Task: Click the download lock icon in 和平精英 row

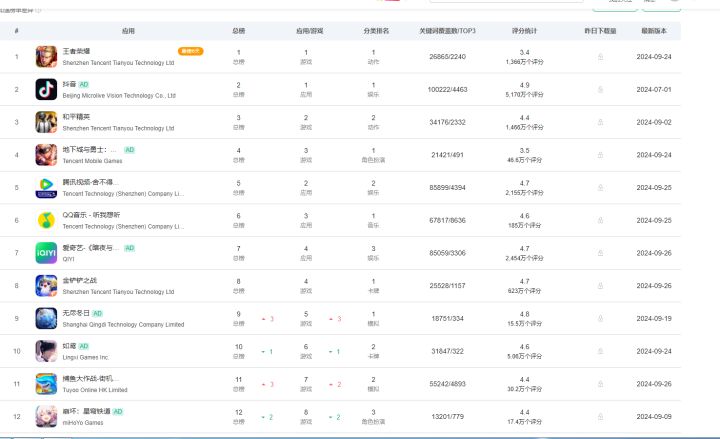Action: 600,122
